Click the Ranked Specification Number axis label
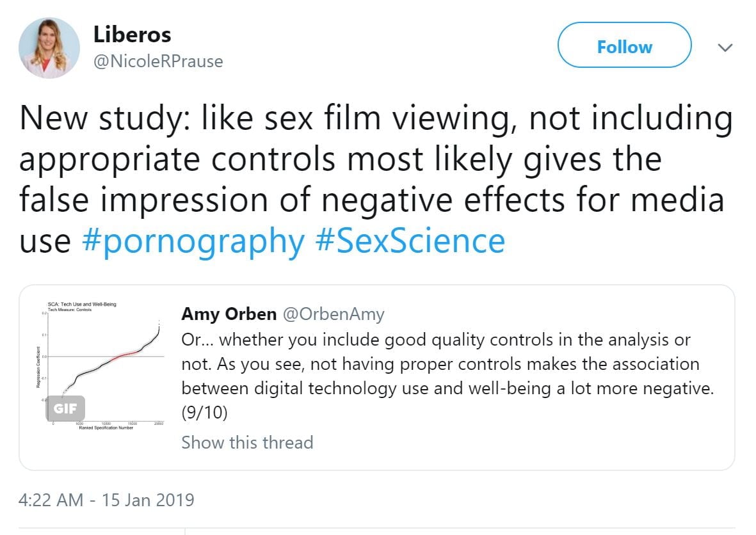The width and height of the screenshot is (756, 535). pyautogui.click(x=106, y=427)
